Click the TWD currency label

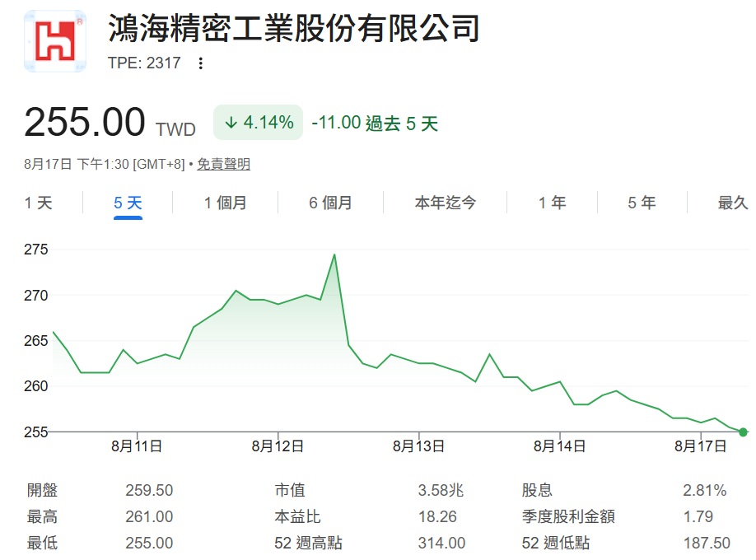click(175, 129)
